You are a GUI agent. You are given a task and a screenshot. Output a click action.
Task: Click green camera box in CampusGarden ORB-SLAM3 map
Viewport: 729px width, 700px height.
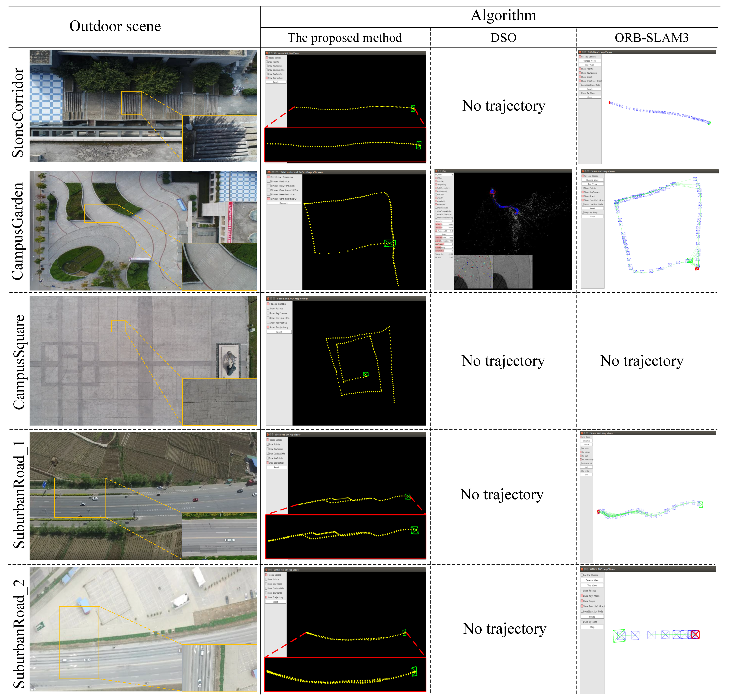point(690,260)
